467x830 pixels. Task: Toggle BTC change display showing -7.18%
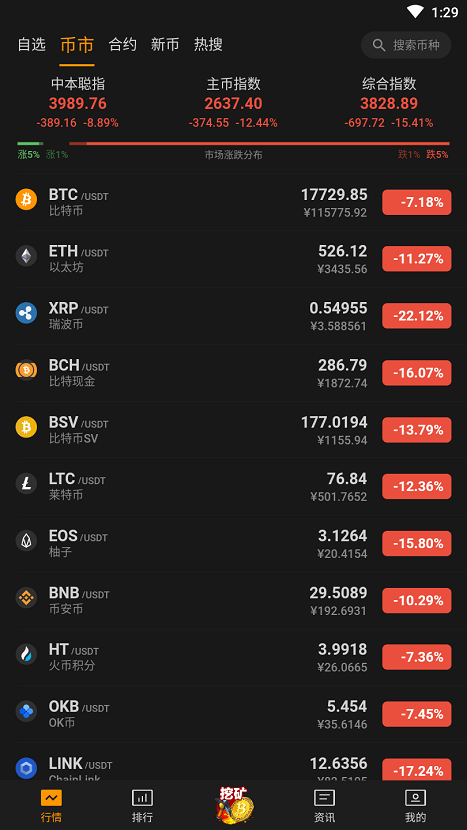[x=417, y=202]
